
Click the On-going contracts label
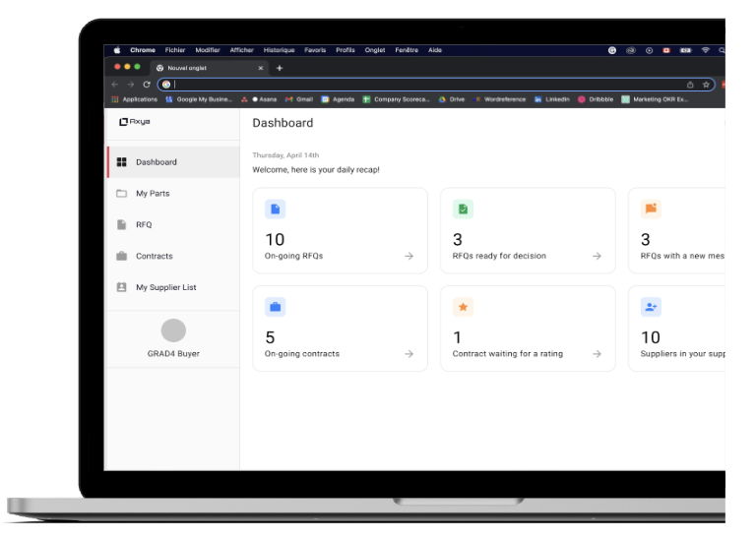click(302, 353)
